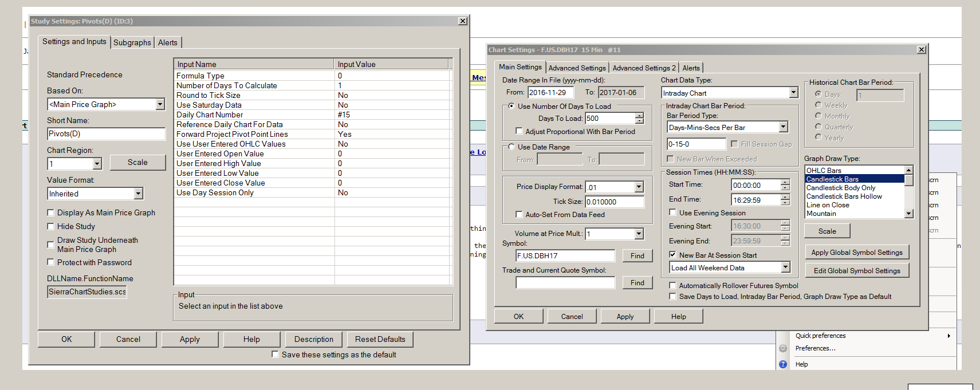Image resolution: width=980 pixels, height=390 pixels.
Task: Open the Advanced Settings 2 tab
Action: [x=644, y=68]
